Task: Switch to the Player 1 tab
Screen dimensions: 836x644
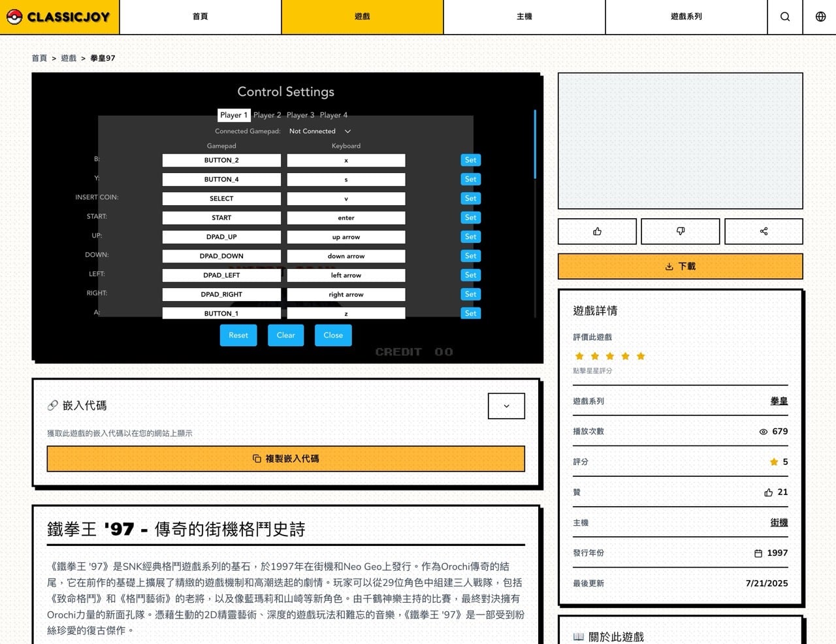Action: 234,115
